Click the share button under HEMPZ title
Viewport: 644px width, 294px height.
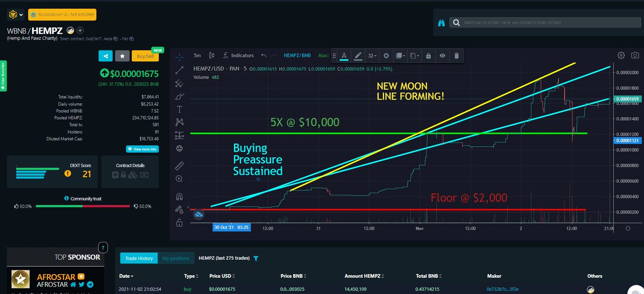105,55
